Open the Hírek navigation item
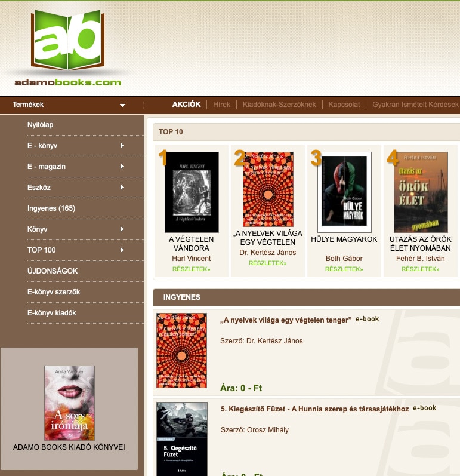Image resolution: width=460 pixels, height=476 pixels. [222, 105]
